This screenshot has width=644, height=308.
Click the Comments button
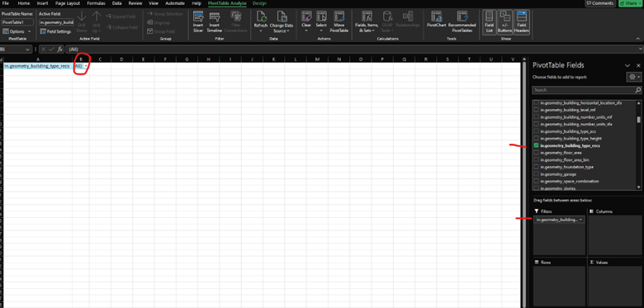coord(599,3)
